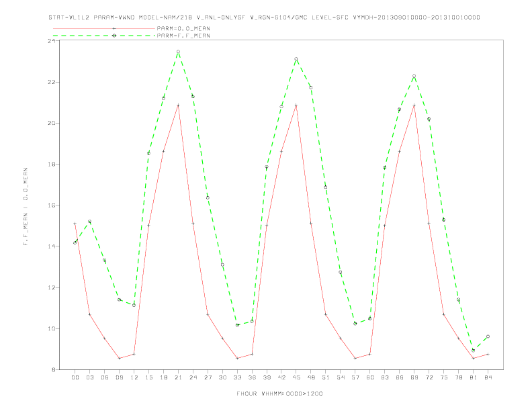Click the y-axis tick label 14
532x411 pixels.
tap(52, 246)
